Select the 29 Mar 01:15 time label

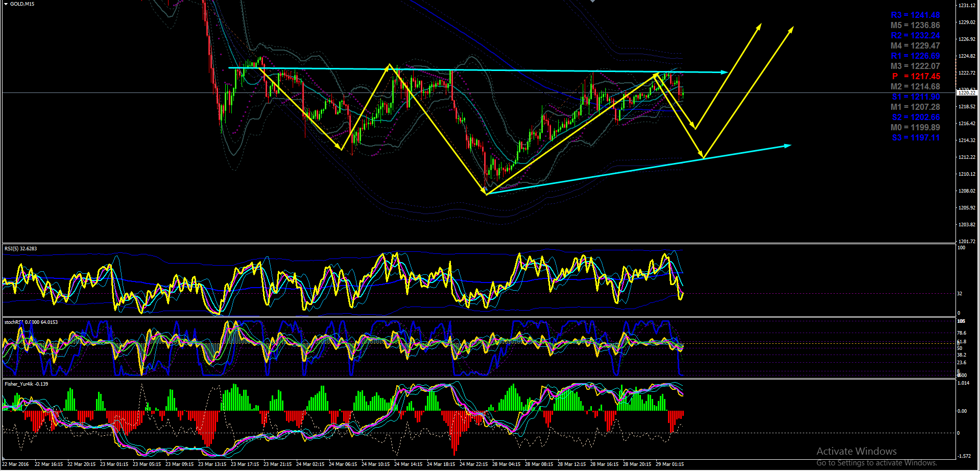pyautogui.click(x=670, y=464)
